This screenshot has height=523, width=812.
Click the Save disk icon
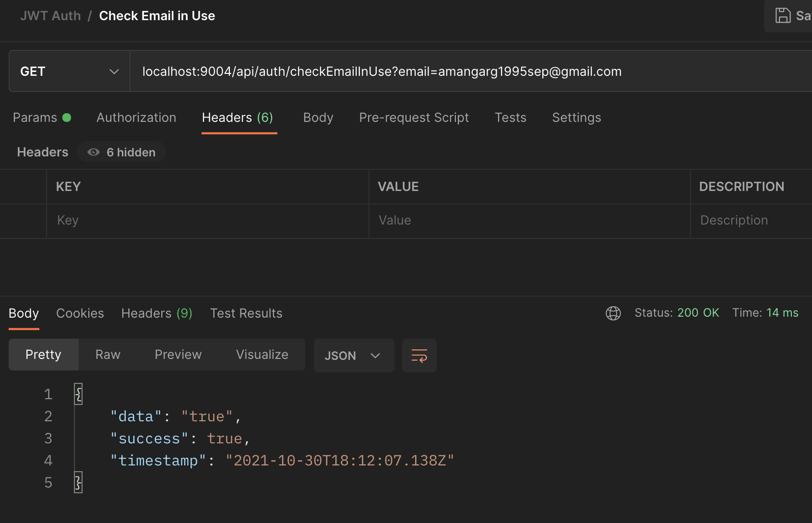click(x=783, y=15)
